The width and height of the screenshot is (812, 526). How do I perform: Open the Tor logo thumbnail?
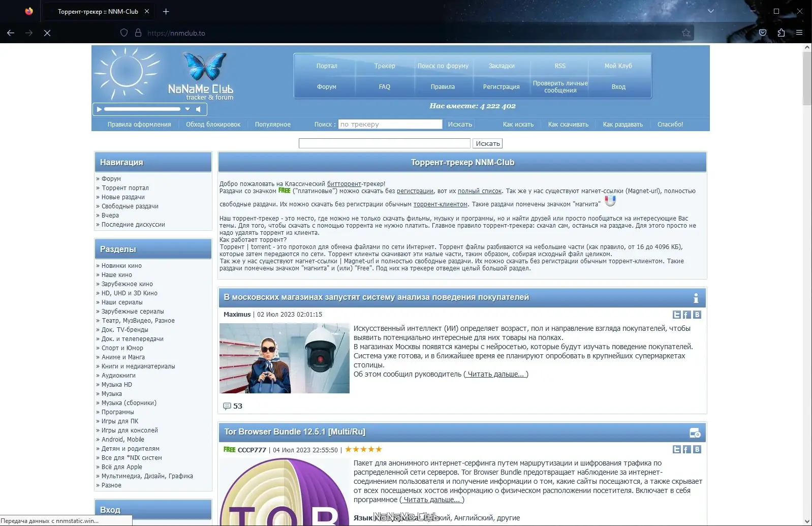coord(285,492)
